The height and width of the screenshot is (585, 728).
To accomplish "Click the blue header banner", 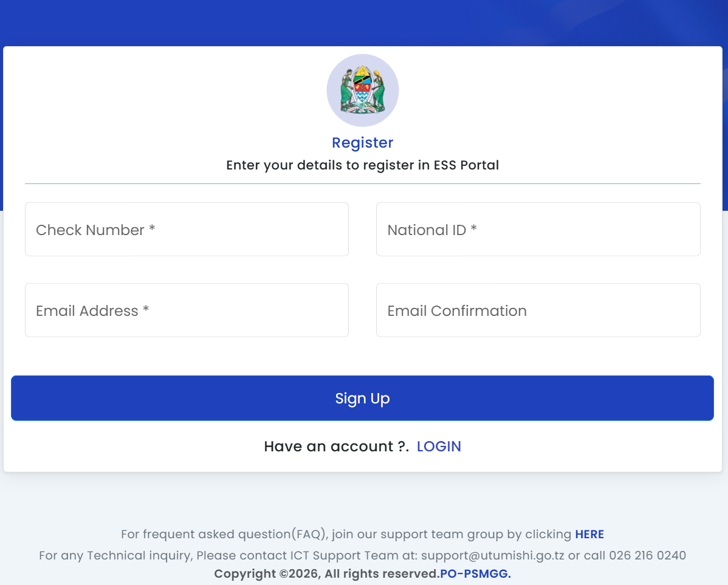I will click(364, 22).
